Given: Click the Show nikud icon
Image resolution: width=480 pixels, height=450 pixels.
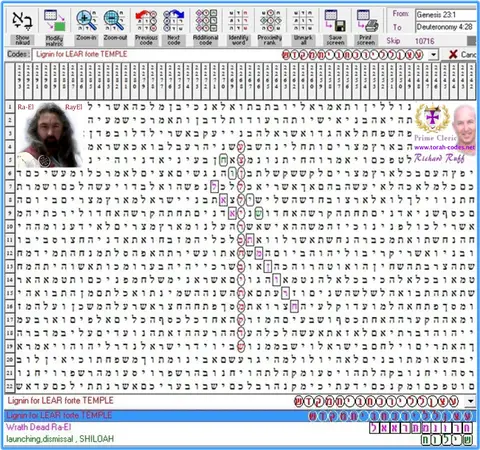Looking at the screenshot, I should [22, 21].
